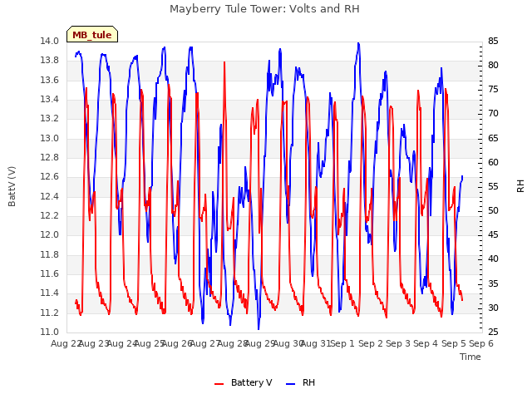Screen dimensions: 532x399
Task: Click the Time axis label
Action: click(470, 357)
